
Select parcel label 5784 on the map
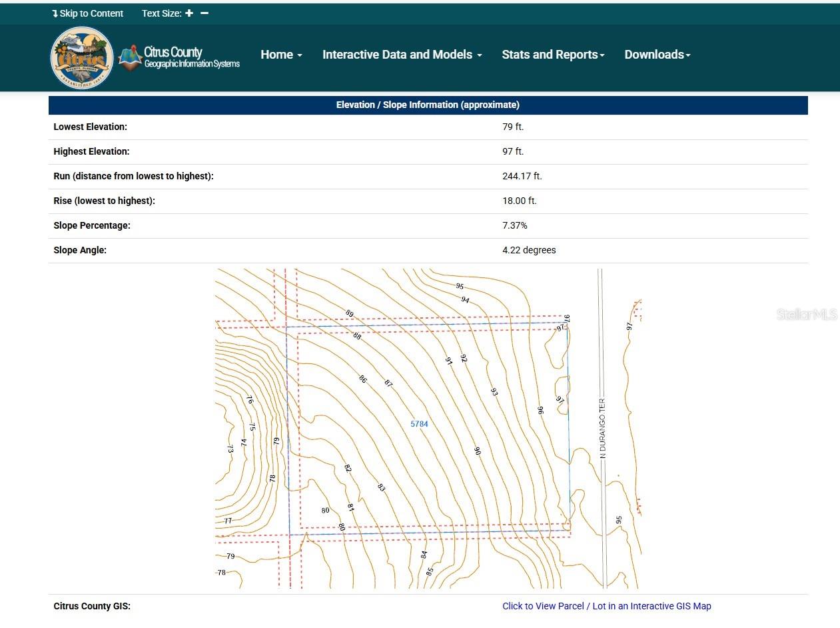[x=419, y=424]
